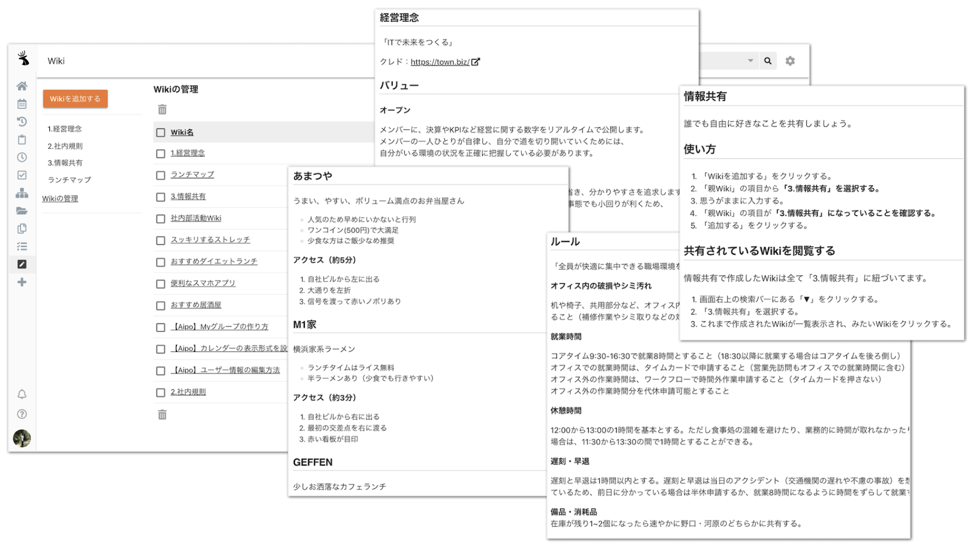Click the search magnifier button
The width and height of the screenshot is (980, 550).
click(x=768, y=61)
